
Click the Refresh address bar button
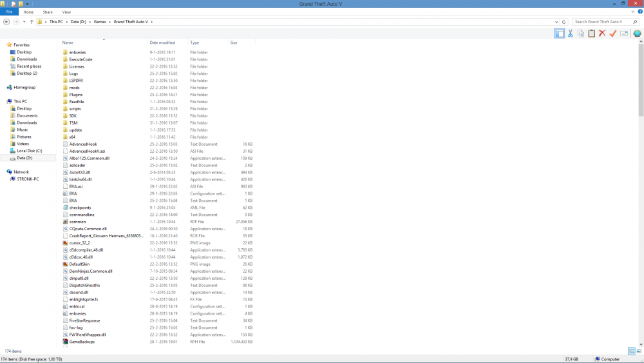(563, 22)
